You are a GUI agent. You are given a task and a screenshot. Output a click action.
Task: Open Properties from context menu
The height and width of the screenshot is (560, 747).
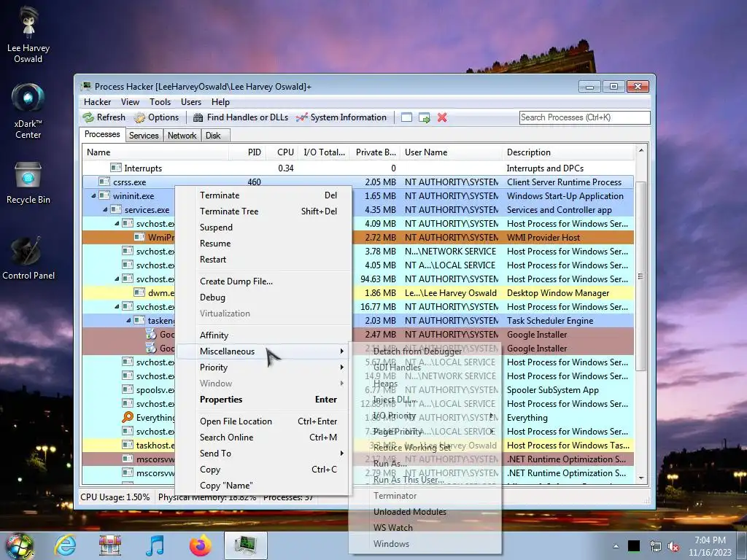263,400
